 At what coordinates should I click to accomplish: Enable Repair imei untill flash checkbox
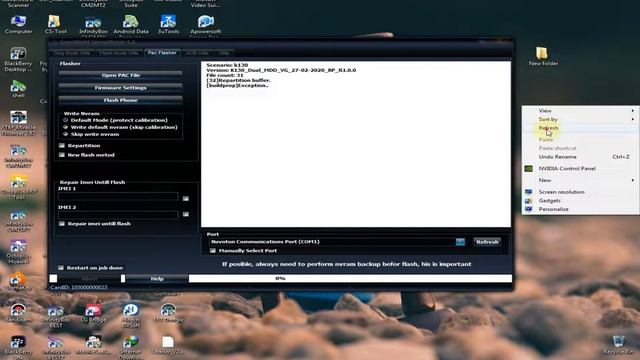(62, 224)
